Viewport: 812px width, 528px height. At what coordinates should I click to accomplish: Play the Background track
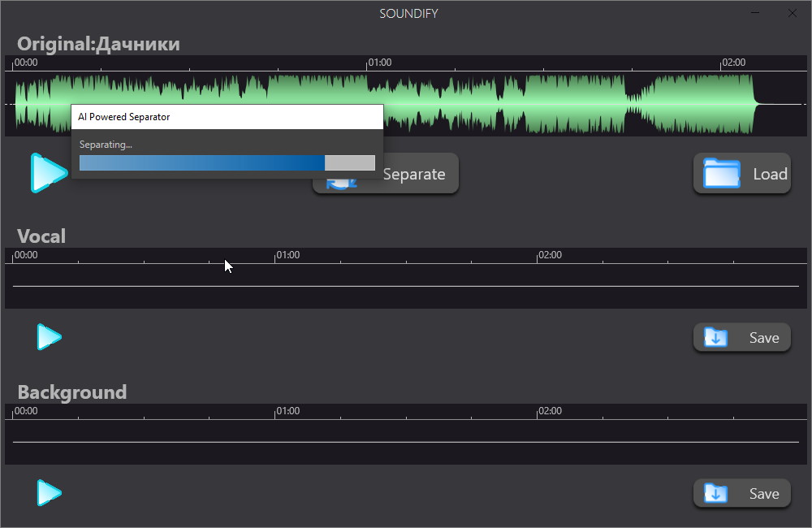tap(50, 493)
